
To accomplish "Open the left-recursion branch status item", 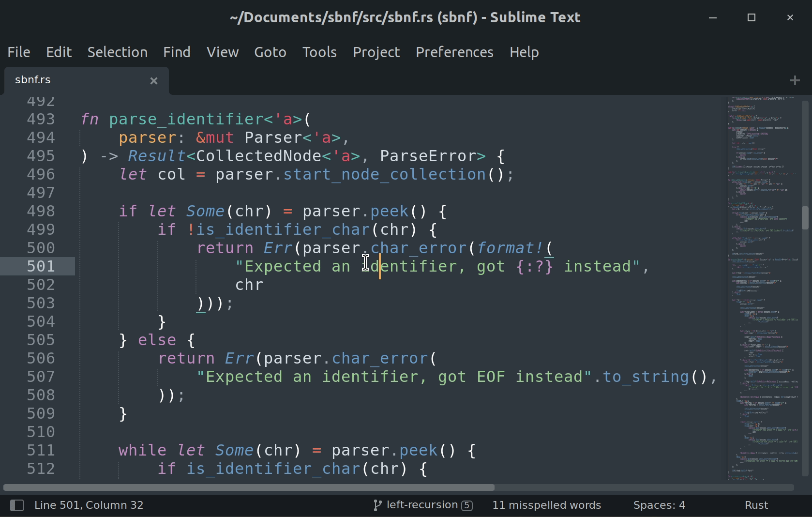I will coord(422,505).
